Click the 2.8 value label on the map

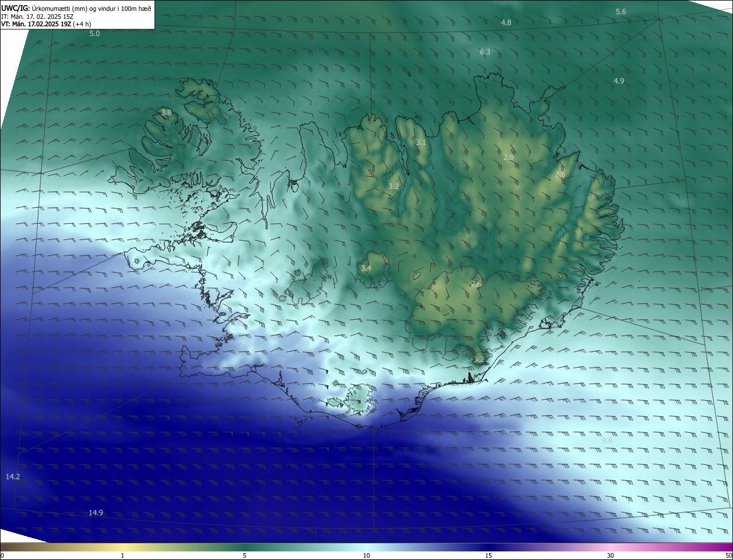[476, 283]
